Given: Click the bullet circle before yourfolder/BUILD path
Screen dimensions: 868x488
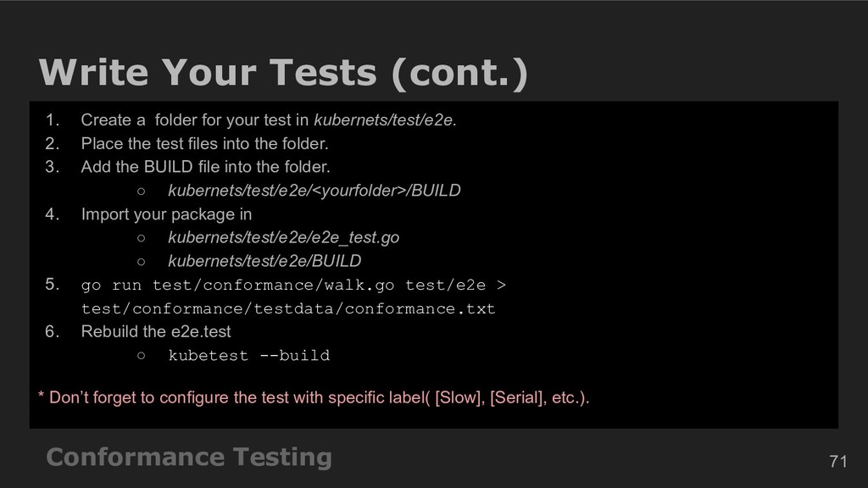Looking at the screenshot, I should pos(142,191).
